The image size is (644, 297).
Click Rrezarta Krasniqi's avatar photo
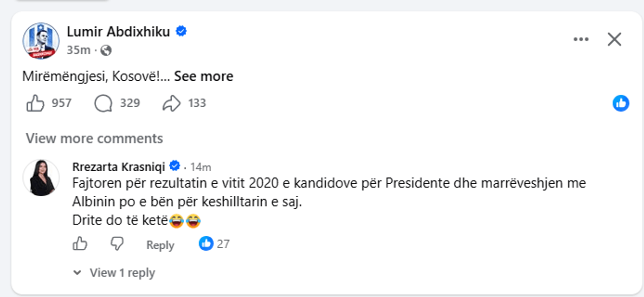point(41,178)
